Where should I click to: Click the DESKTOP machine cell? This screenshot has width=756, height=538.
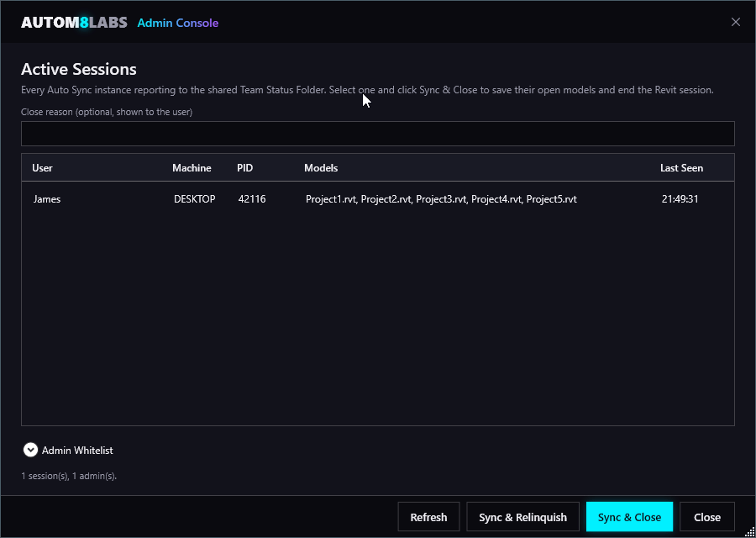pos(194,198)
